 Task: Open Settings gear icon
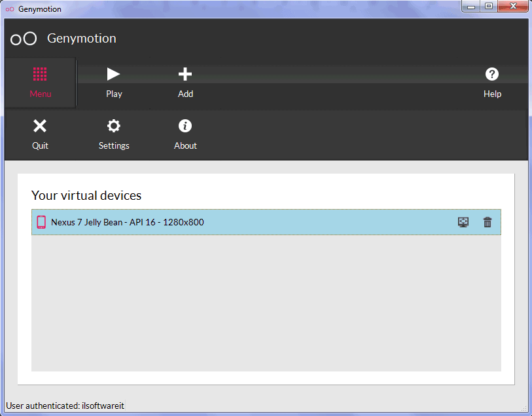[x=114, y=126]
